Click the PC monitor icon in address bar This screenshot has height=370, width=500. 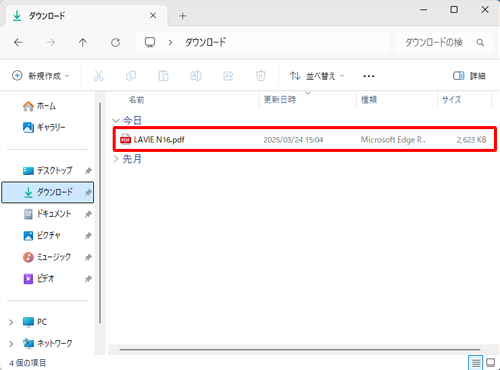pos(150,42)
